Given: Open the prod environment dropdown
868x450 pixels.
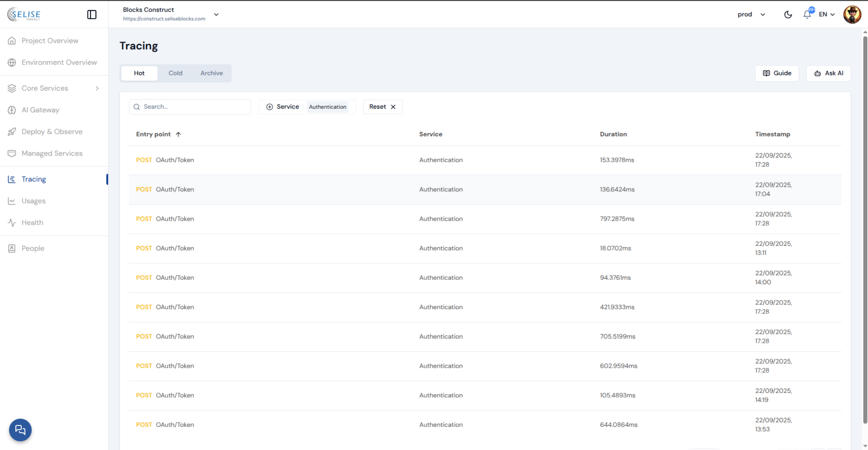Looking at the screenshot, I should click(x=751, y=14).
